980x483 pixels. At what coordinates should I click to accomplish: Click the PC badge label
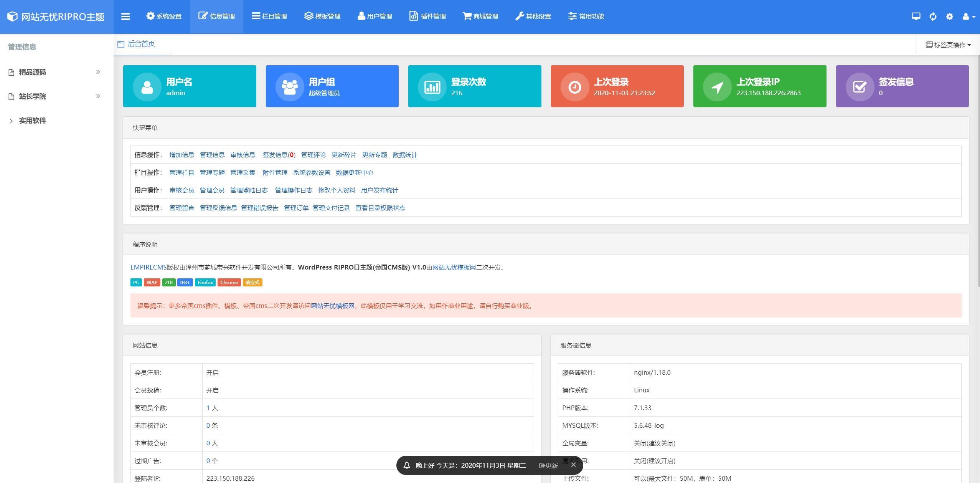click(x=136, y=282)
